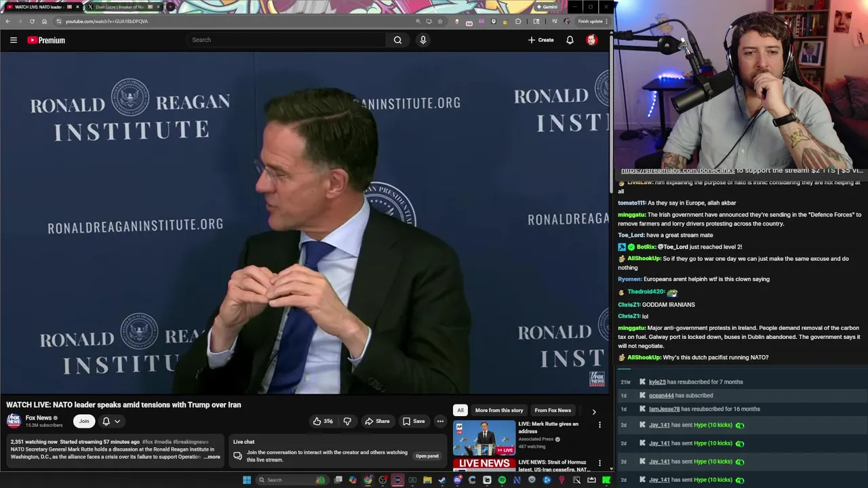Click ocean444 in subscription feed

click(661, 396)
